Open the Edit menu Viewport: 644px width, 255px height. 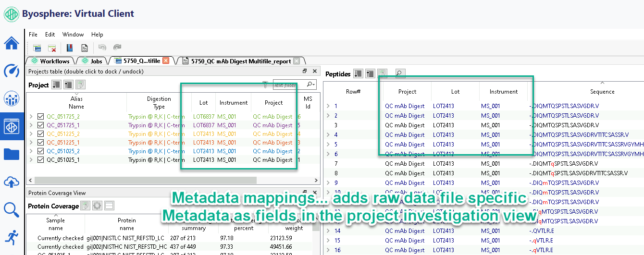50,35
